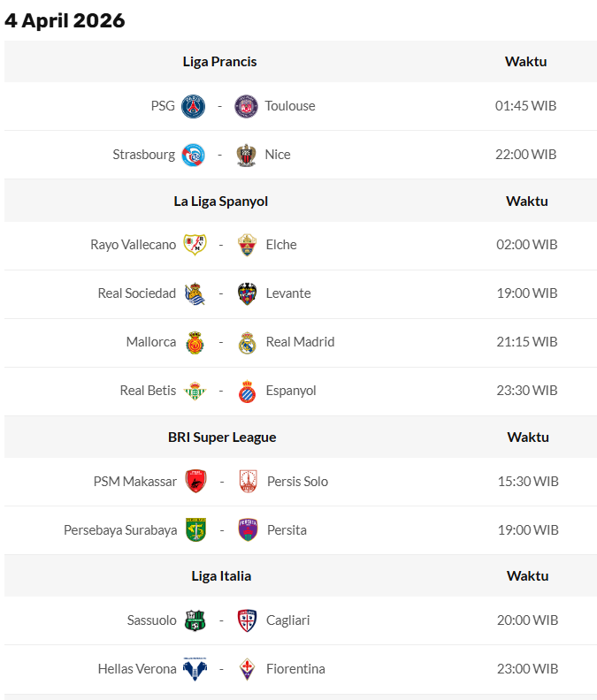The height and width of the screenshot is (700, 597).
Task: Click the Persis Solo team name
Action: coord(297,482)
